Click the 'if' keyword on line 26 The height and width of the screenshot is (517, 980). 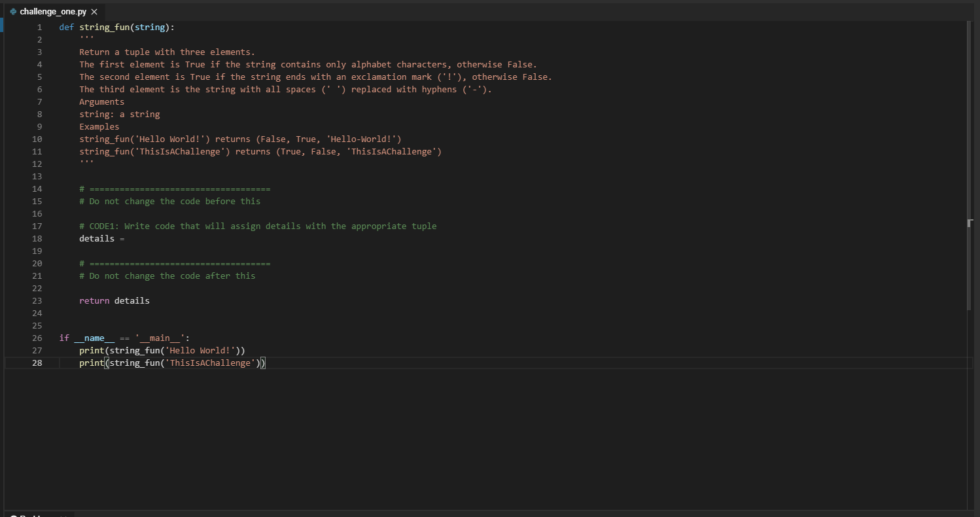pos(64,338)
